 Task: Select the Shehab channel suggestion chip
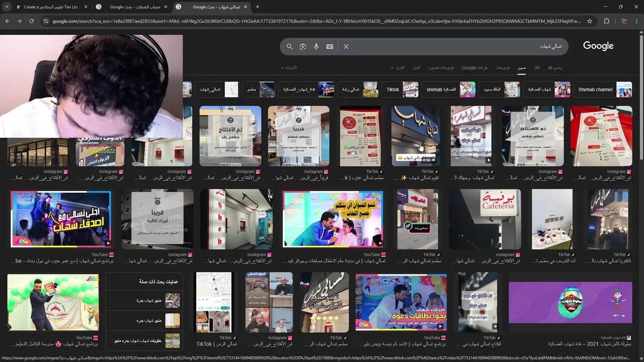pos(603,89)
